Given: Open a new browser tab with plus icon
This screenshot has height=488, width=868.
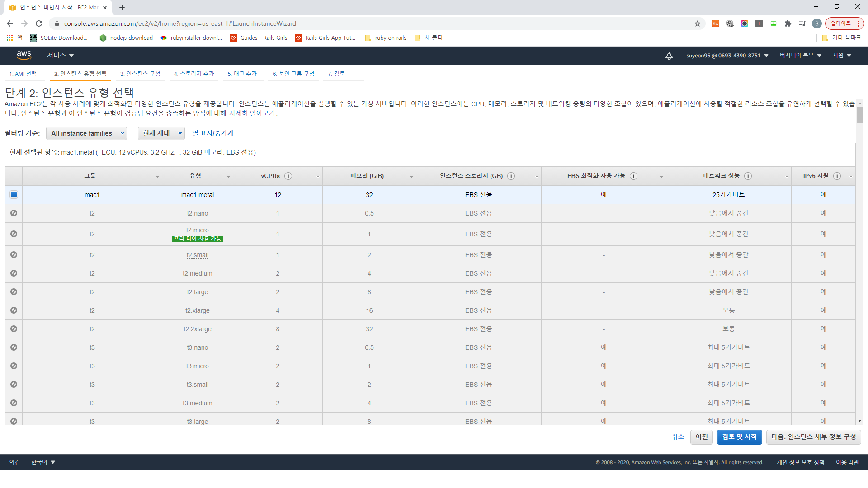Looking at the screenshot, I should (122, 8).
